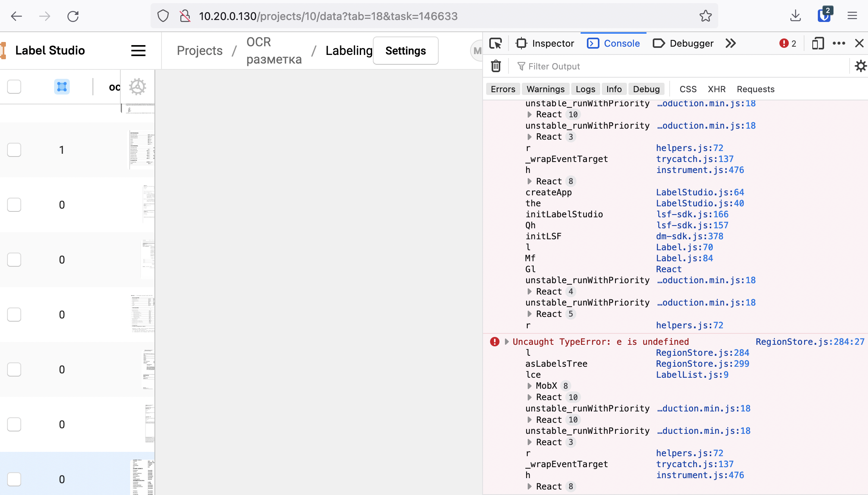Open the Label Studio hamburger menu
Image resolution: width=868 pixels, height=495 pixels.
pos(138,51)
